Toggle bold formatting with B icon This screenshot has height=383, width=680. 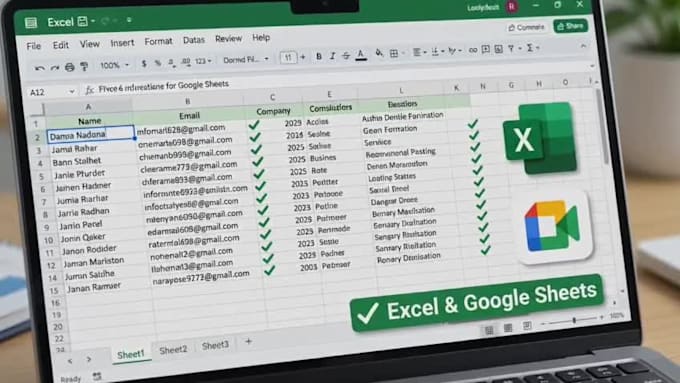[319, 56]
